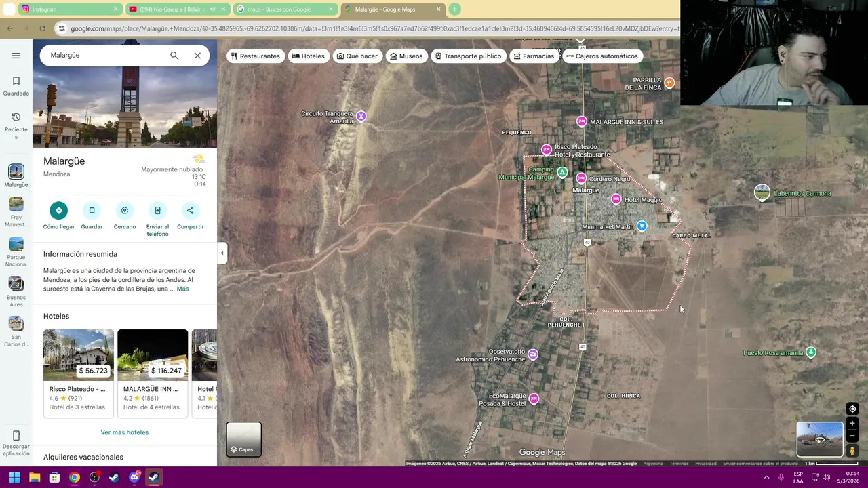Open Chrome from the taskbar
The image size is (868, 488).
[75, 477]
